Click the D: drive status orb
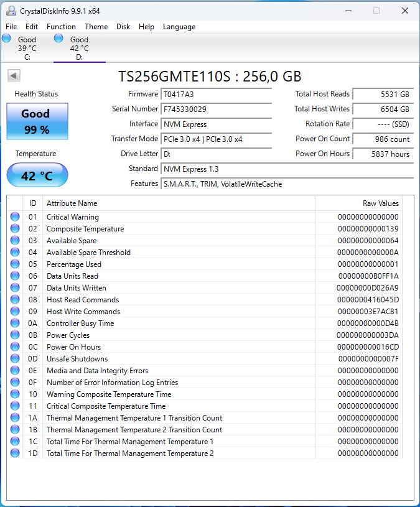 (x=58, y=38)
